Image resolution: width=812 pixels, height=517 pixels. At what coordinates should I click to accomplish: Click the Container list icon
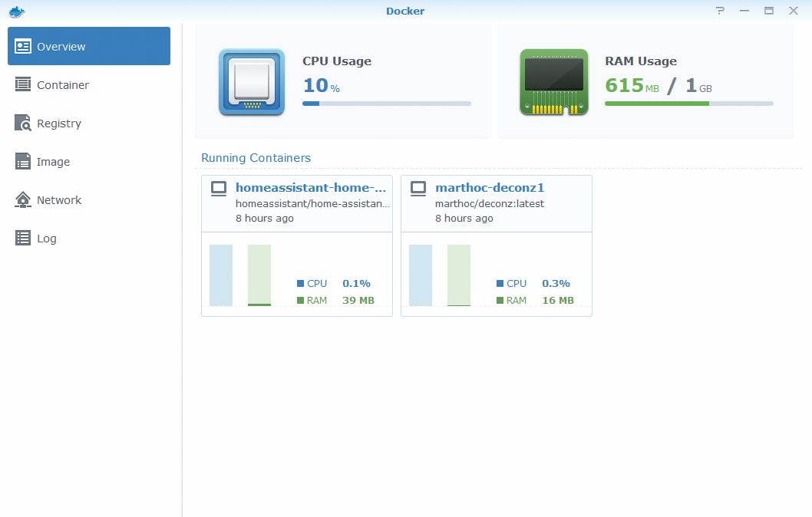[23, 84]
